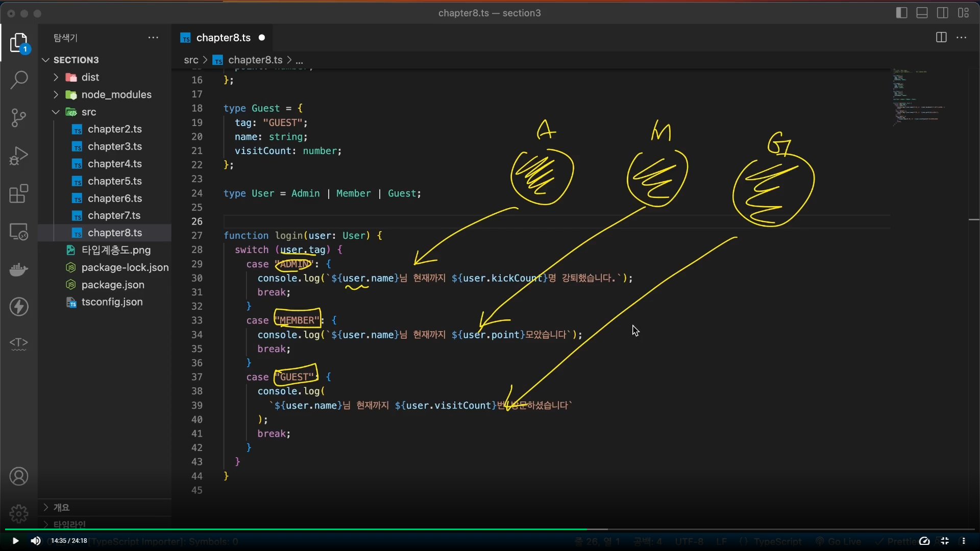Viewport: 980px width, 551px height.
Task: Click split editor right icon
Action: pyautogui.click(x=941, y=37)
